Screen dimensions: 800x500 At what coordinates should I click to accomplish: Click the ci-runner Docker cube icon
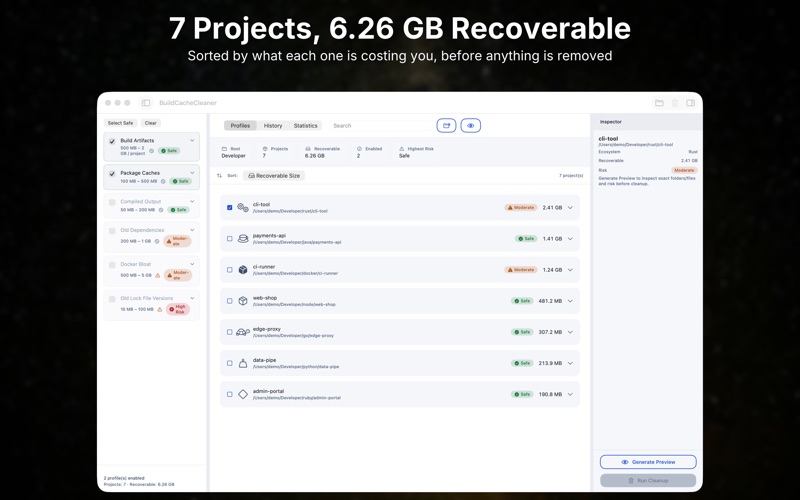pos(243,270)
